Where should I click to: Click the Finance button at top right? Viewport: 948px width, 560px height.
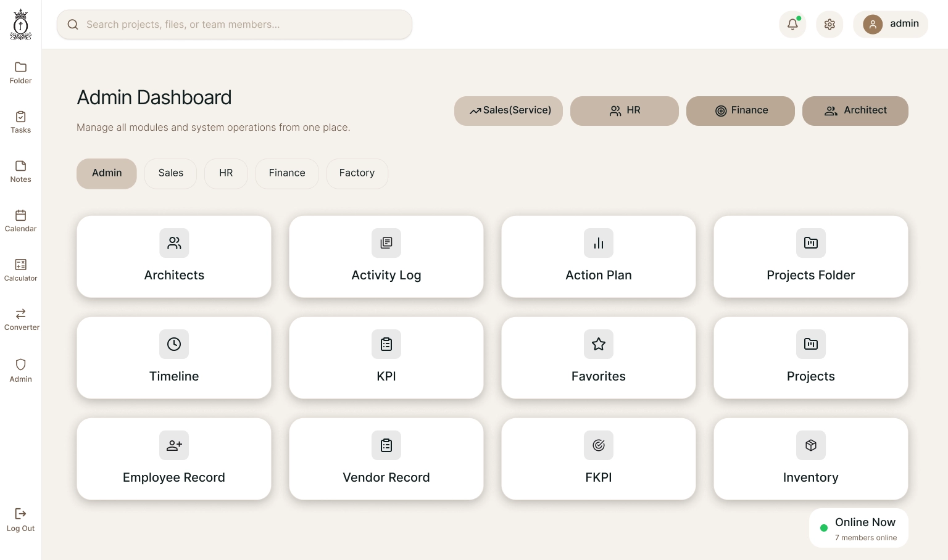[x=741, y=111]
